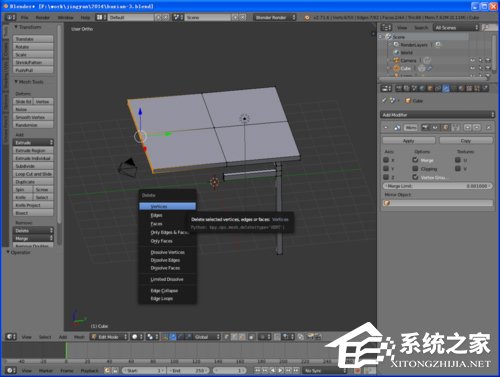Viewport: 500px width, 377px height.
Task: Click Extrude Region button
Action: click(x=33, y=150)
